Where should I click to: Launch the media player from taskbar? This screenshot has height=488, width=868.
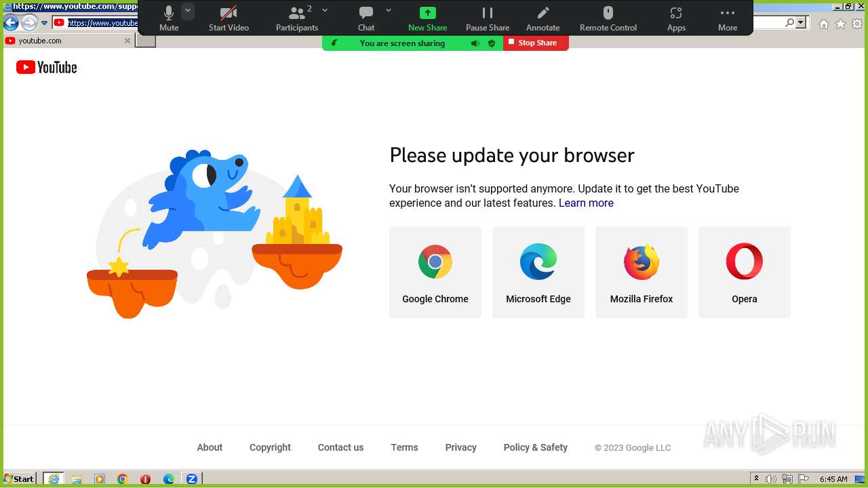coord(100,479)
